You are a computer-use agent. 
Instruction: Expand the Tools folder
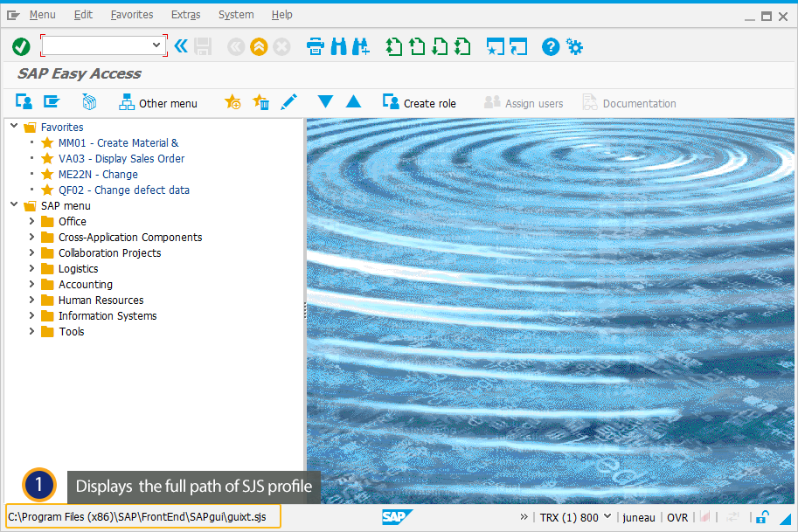[x=31, y=331]
